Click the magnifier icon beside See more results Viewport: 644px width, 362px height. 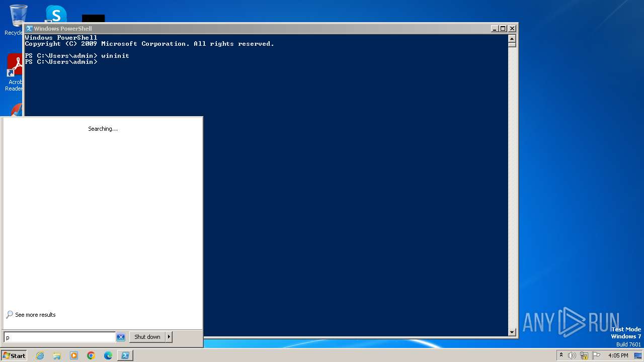pyautogui.click(x=10, y=315)
